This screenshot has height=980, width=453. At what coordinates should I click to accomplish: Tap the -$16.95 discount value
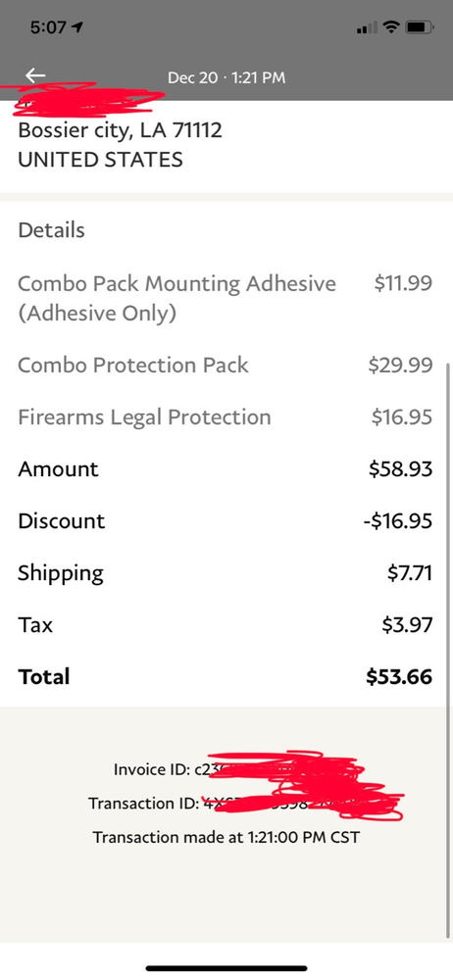pyautogui.click(x=398, y=521)
